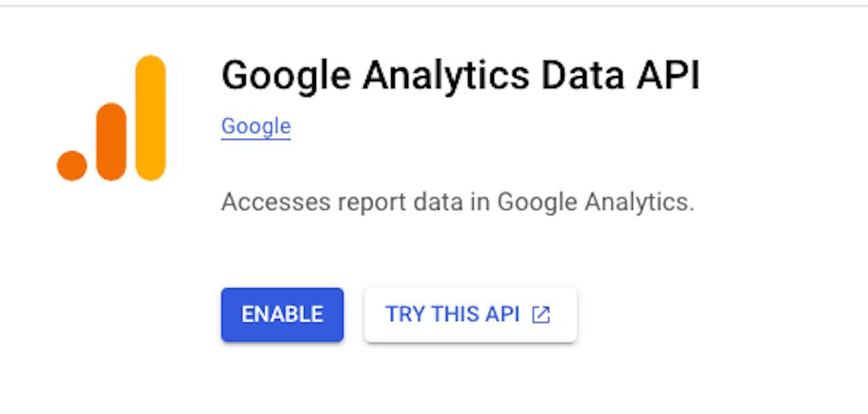Click the 'TRY THIS API' label text
This screenshot has width=868, height=414.
pos(452,315)
